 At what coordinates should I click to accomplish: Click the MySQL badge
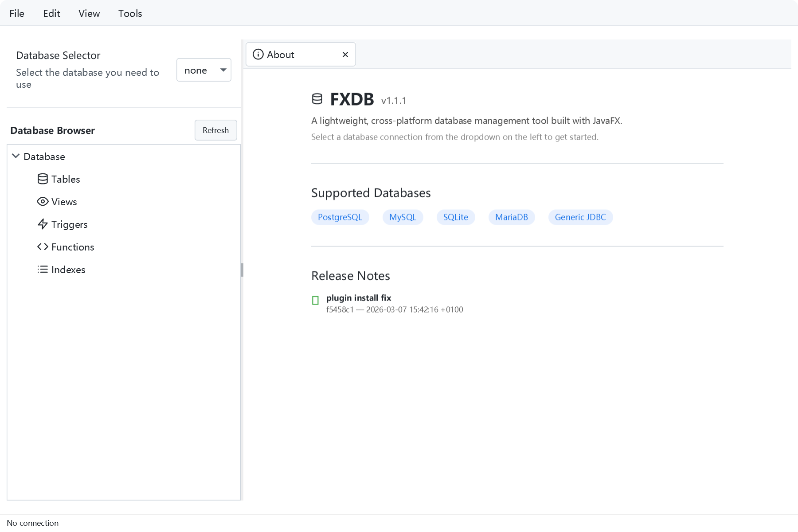(x=403, y=217)
